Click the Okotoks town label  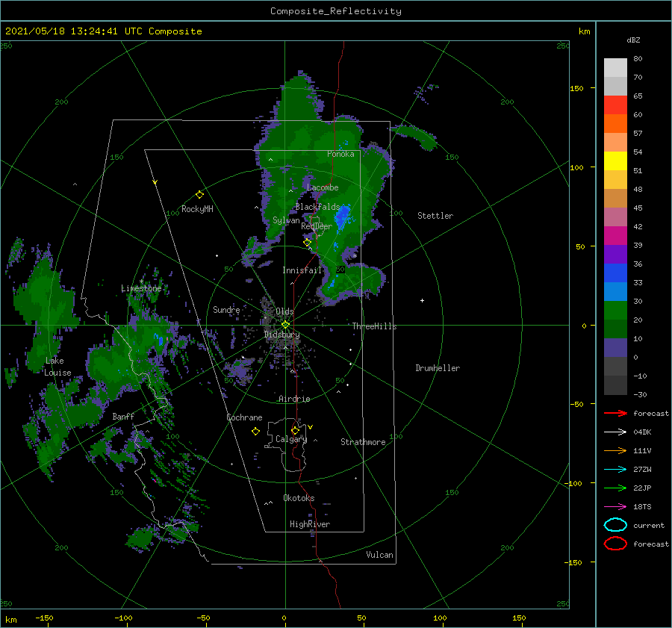coord(299,497)
